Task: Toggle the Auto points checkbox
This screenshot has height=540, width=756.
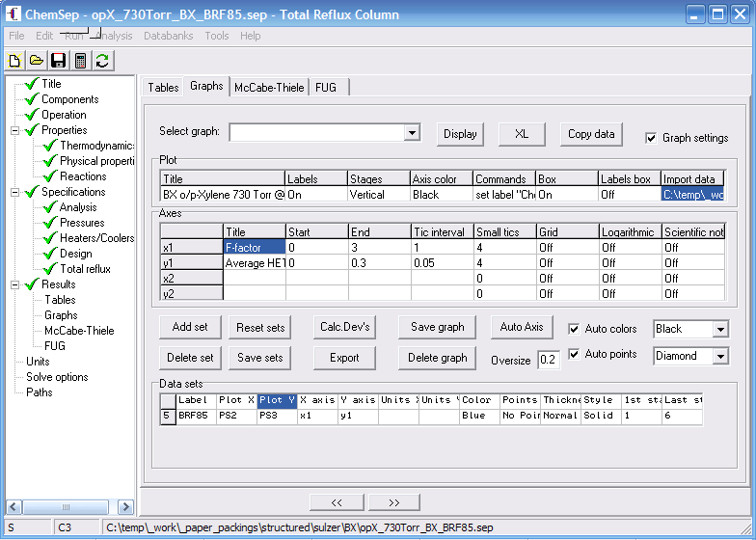Action: 575,354
